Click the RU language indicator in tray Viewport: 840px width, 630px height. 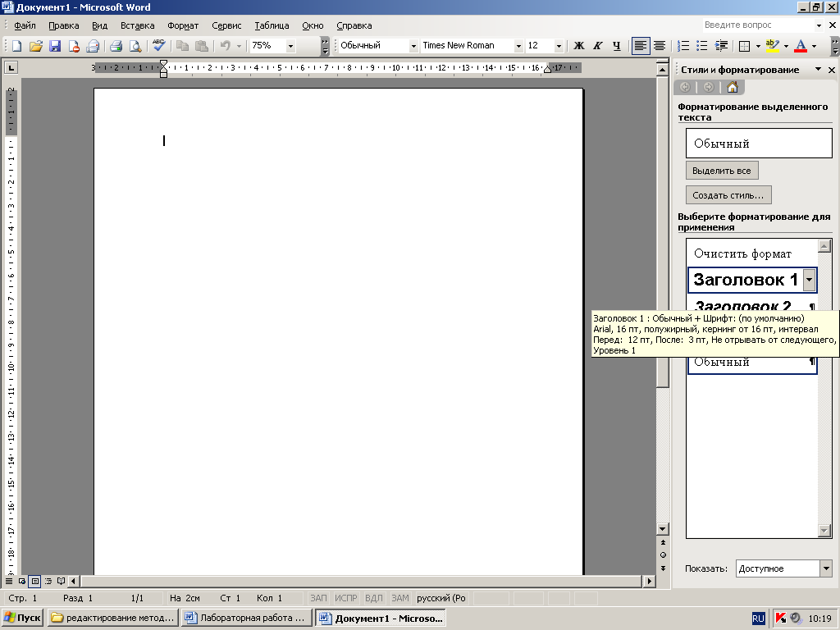point(758,619)
